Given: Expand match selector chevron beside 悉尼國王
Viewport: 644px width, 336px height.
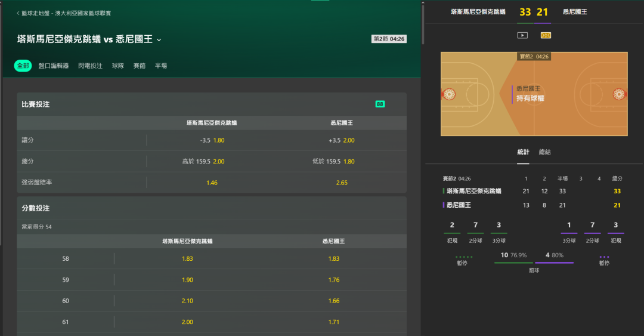Looking at the screenshot, I should (159, 40).
